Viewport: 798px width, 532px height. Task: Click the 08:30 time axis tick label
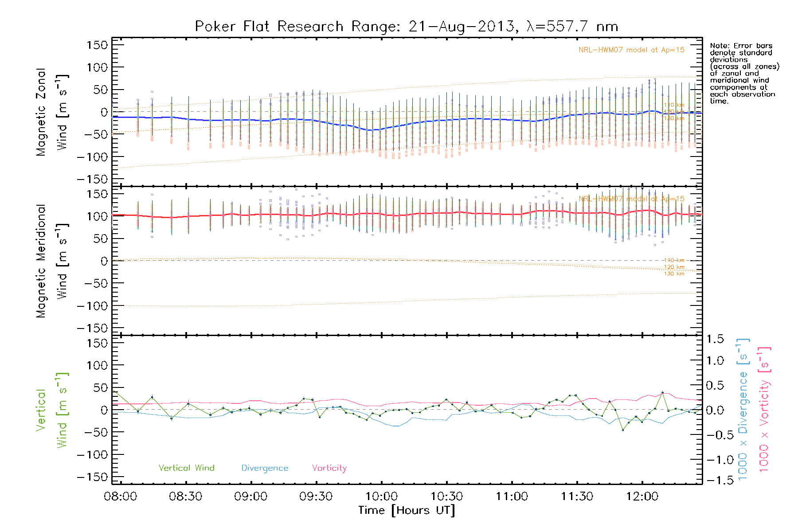[x=185, y=496]
